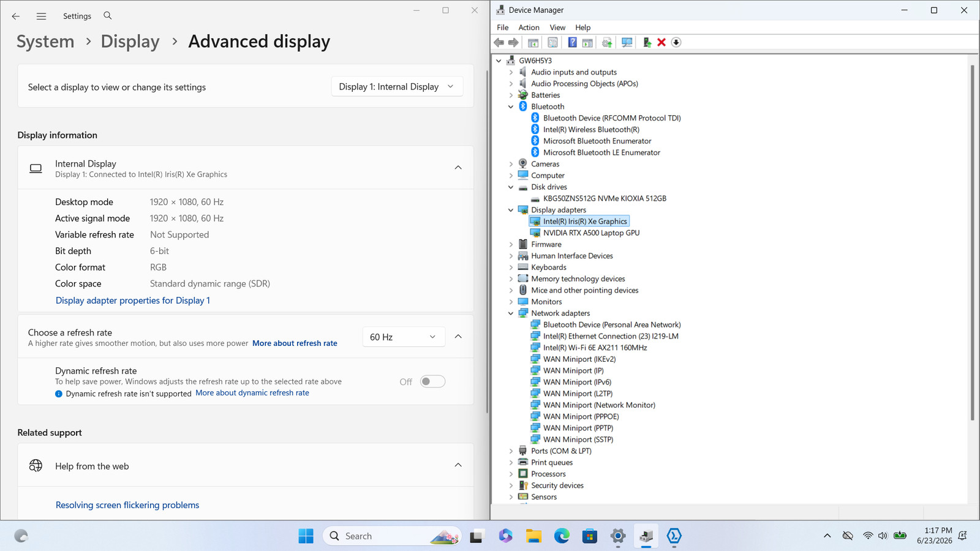Expand the Monitors tree node
The height and width of the screenshot is (551, 980).
[x=511, y=302]
